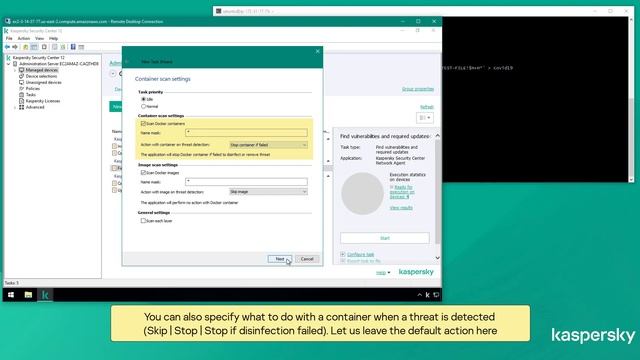Open the Help dropdown next to Kaspersky logo
This screenshot has height=360, width=640.
click(383, 273)
